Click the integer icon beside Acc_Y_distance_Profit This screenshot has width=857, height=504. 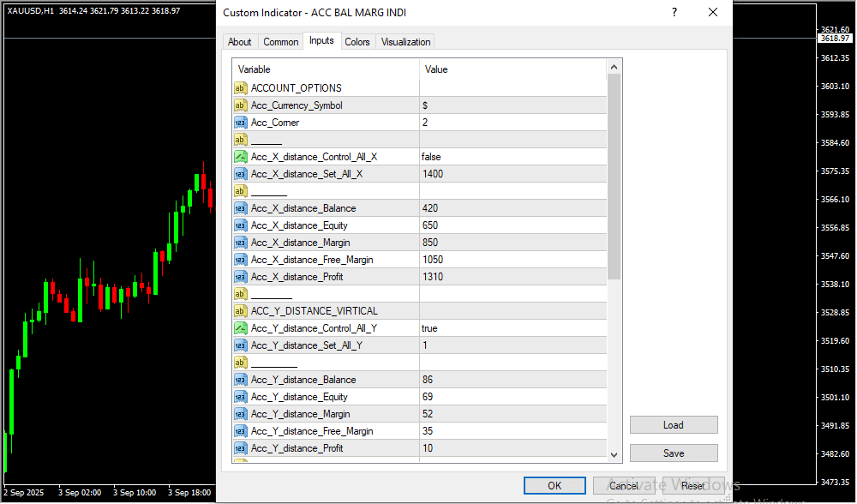[x=241, y=448]
